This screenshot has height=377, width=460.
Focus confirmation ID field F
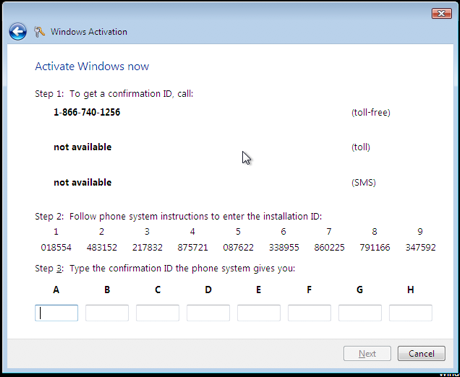click(309, 313)
